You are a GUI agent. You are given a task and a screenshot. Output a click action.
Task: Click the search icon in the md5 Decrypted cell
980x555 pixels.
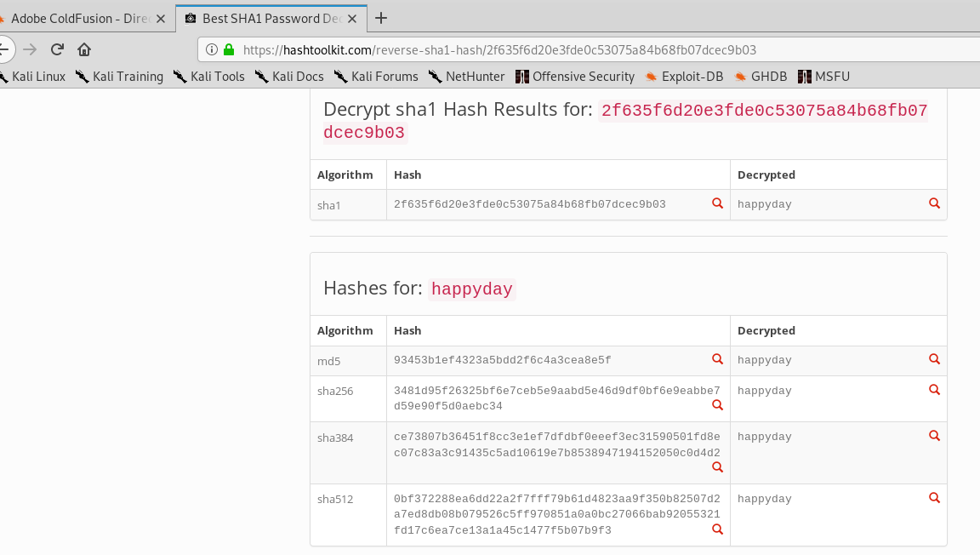click(x=934, y=359)
